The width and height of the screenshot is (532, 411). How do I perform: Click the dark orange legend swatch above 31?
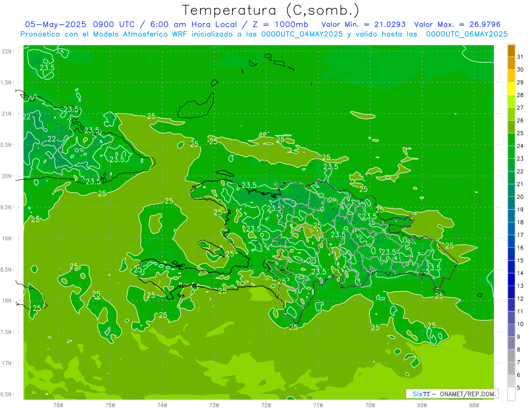(511, 51)
